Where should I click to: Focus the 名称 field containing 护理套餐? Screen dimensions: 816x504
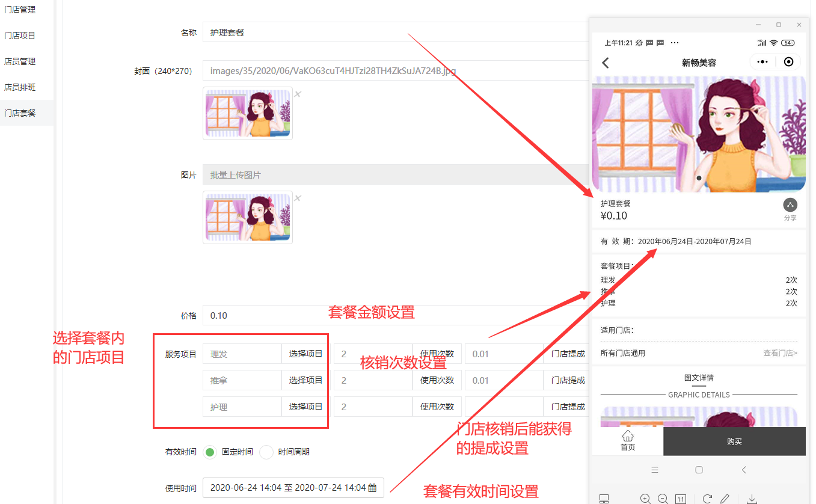click(x=395, y=32)
